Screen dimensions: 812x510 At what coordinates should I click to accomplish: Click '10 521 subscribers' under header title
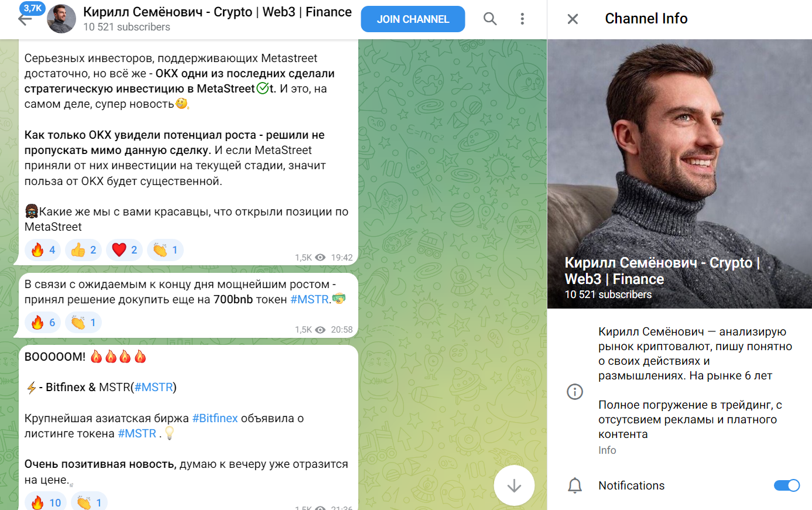point(126,27)
